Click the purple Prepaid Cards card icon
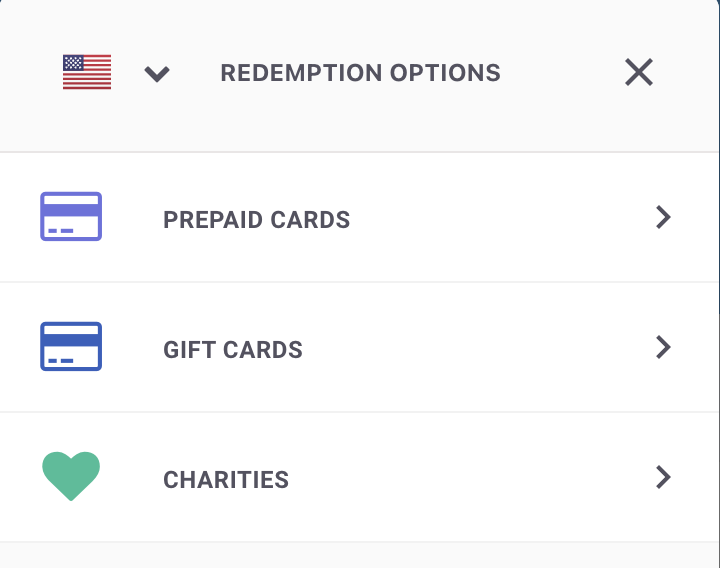Image resolution: width=720 pixels, height=568 pixels. pyautogui.click(x=71, y=216)
